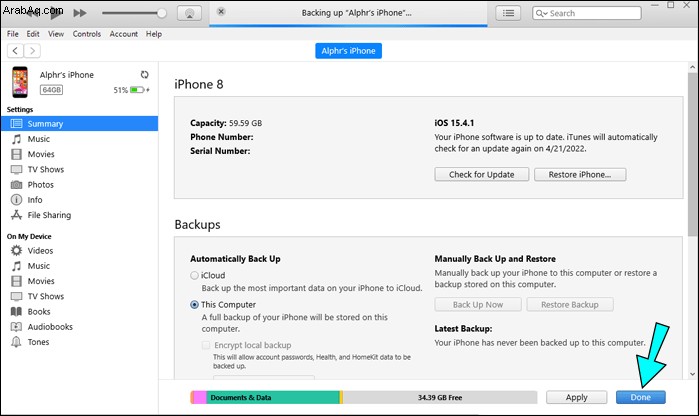This screenshot has height=416, width=699.
Task: Open Books under On My Device
Action: [x=38, y=312]
